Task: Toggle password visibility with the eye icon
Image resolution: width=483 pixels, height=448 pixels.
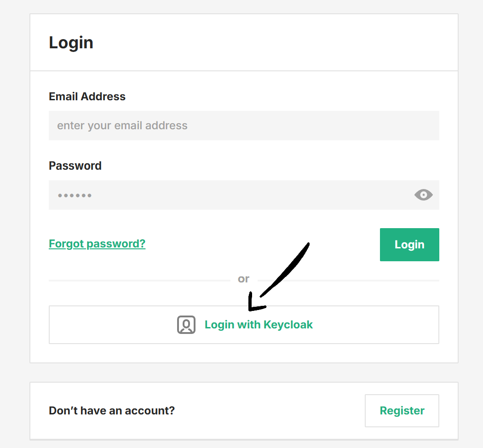Action: pyautogui.click(x=423, y=195)
